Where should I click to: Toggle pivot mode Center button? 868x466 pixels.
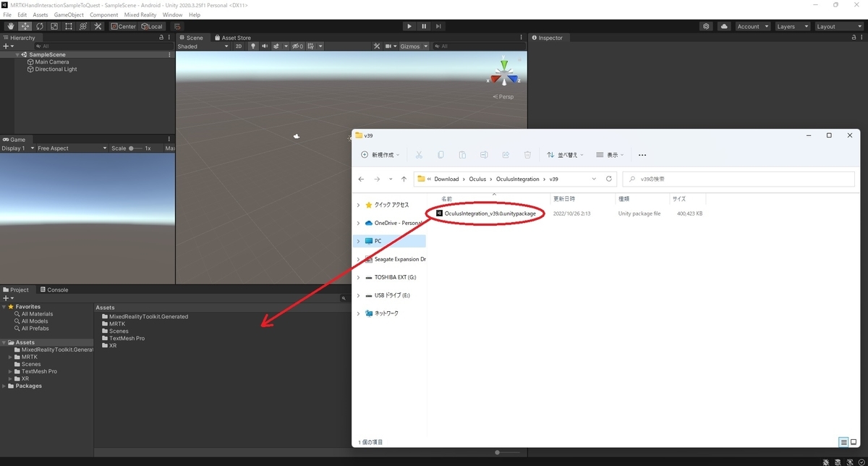tap(124, 26)
